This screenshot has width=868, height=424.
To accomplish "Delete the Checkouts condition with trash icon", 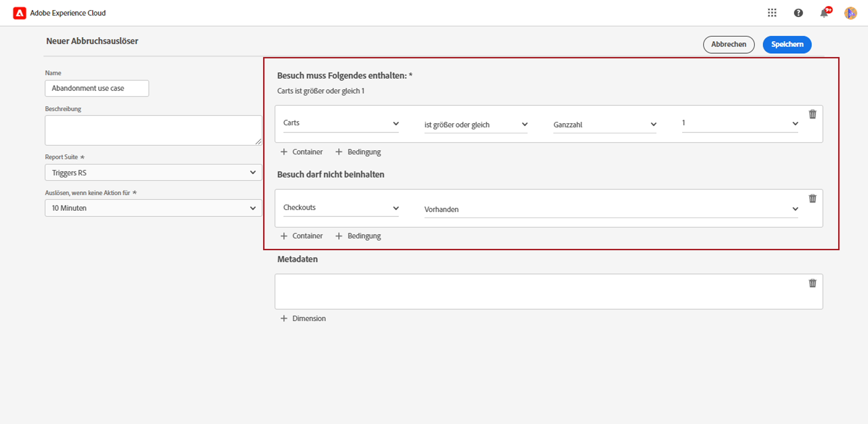I will pos(812,199).
